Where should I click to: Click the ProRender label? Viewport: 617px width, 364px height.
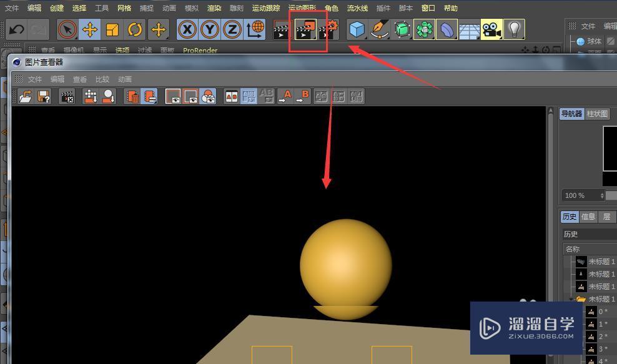pos(200,51)
